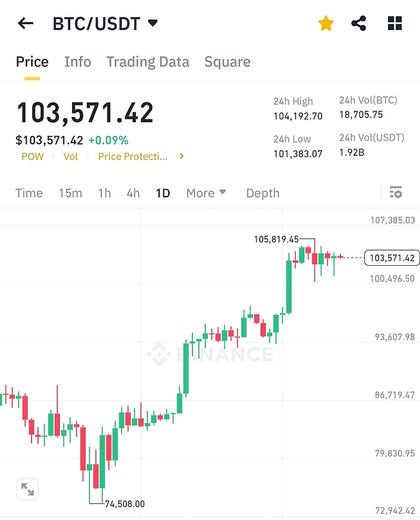Show the Time line chart
Screen dimensions: 420x520
(x=29, y=193)
